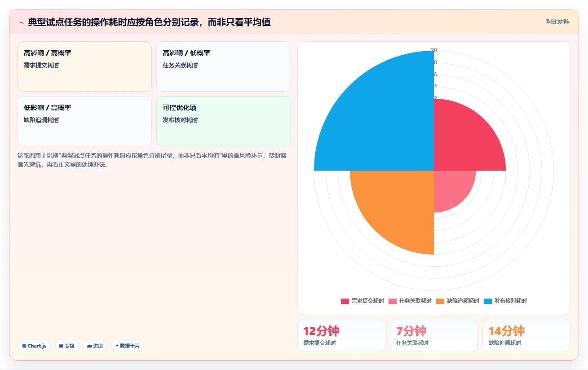Screen dimensions: 588x370
Task: Select the 低影响 / 高概率 matrix card
Action: (x=85, y=121)
